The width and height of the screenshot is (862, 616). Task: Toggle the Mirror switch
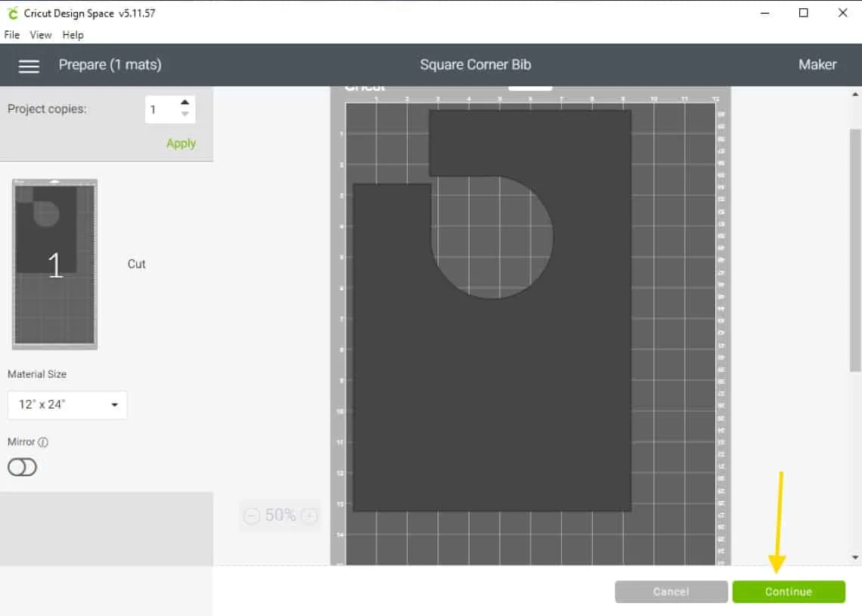22,467
